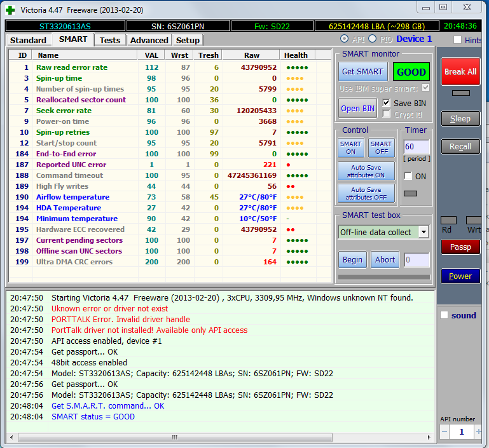Click Auto Save attributes OFF
Viewport: 489px width, 448px height.
click(366, 193)
